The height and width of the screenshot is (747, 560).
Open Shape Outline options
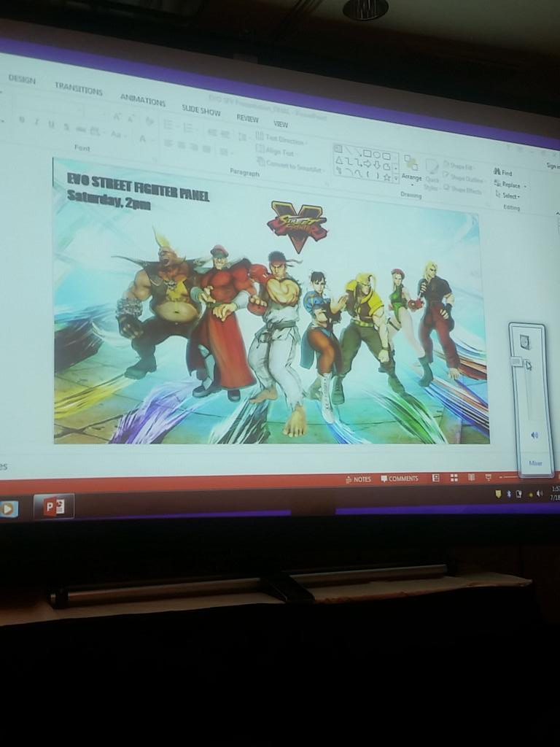pos(463,178)
